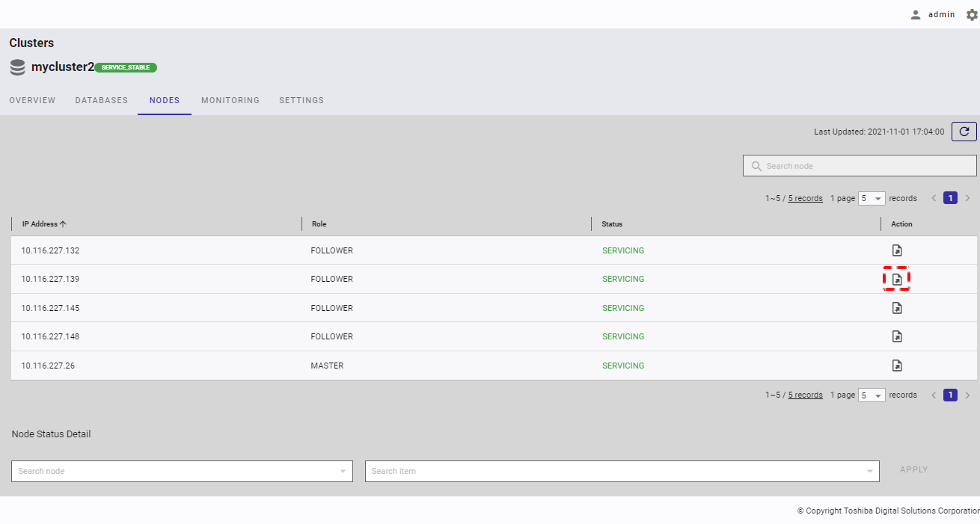The image size is (980, 524).
Task: Open action icon for node 10.116.227.132
Action: (x=897, y=250)
